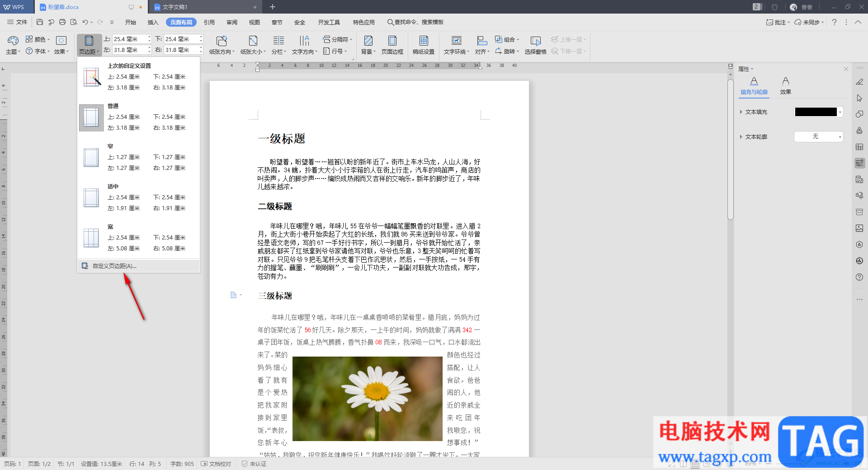Click the 右 right margin input field
Viewport: 868px width, 470px height.
point(181,50)
